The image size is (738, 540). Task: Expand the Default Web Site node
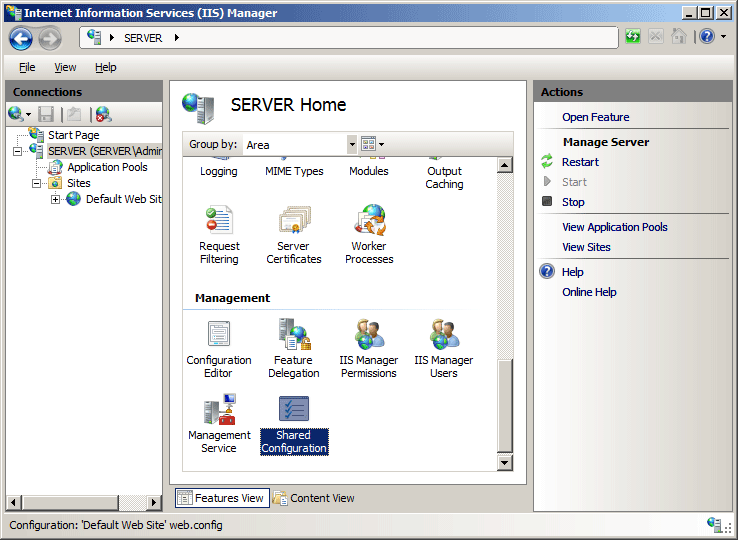pyautogui.click(x=55, y=200)
